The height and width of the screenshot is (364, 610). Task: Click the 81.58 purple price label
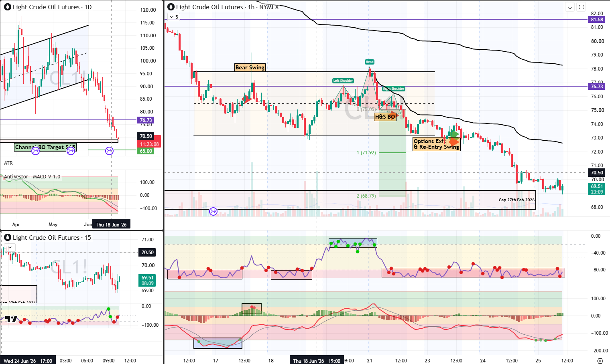[x=597, y=19]
